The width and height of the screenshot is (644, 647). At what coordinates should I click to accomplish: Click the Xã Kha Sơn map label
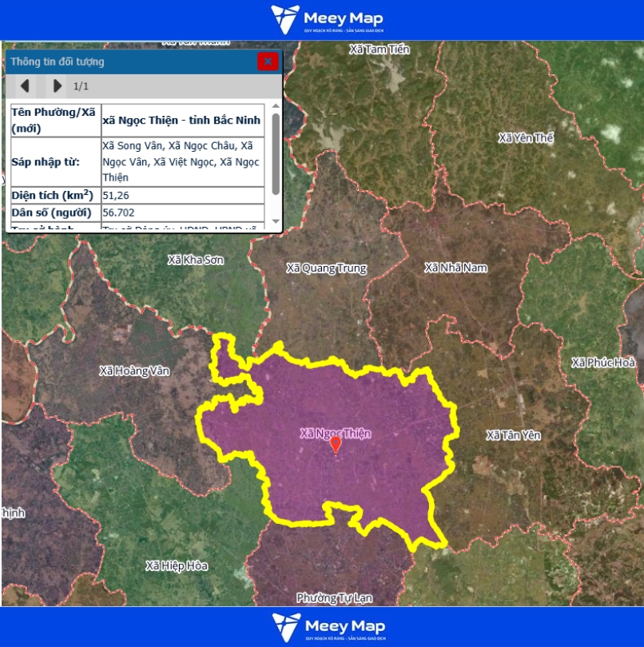tap(196, 260)
